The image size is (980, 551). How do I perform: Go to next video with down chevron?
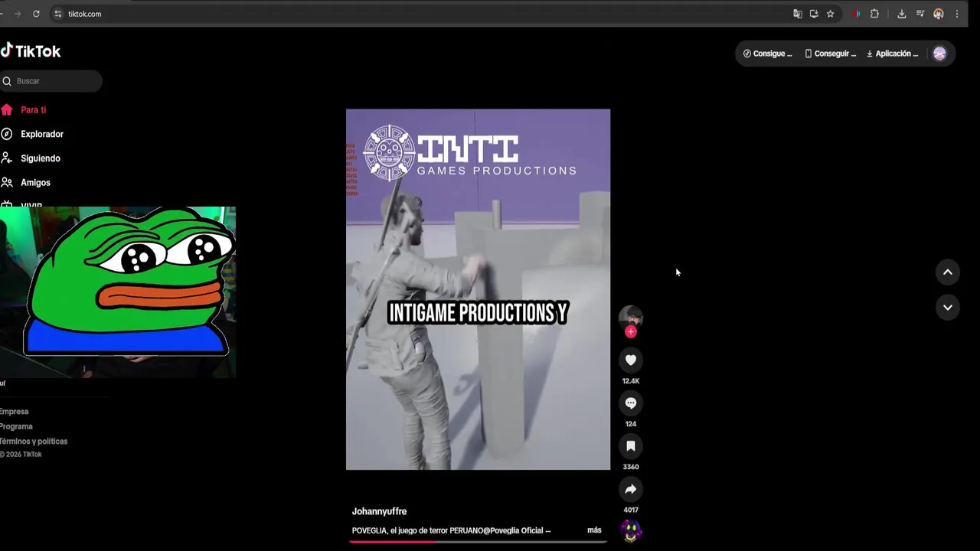click(948, 307)
